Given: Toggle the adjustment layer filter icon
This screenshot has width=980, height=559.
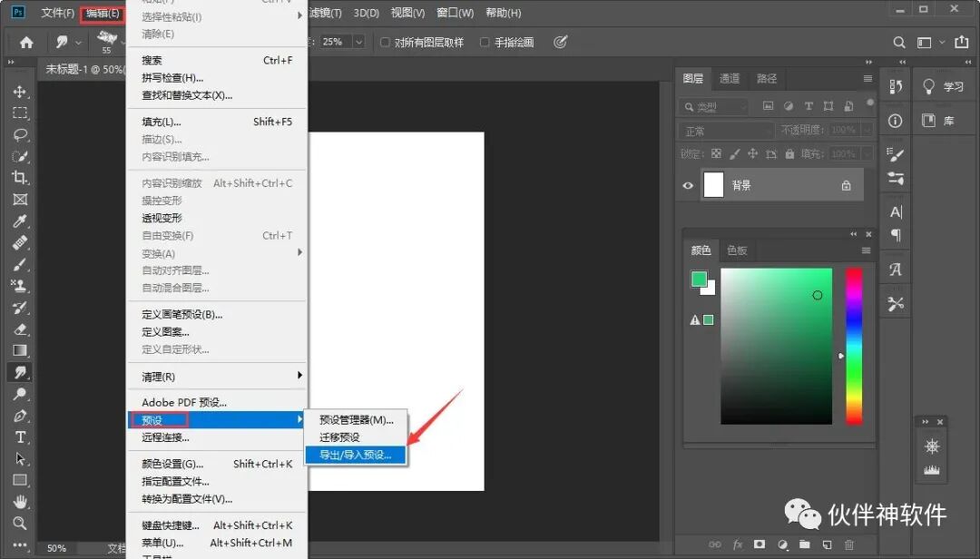Looking at the screenshot, I should 789,106.
